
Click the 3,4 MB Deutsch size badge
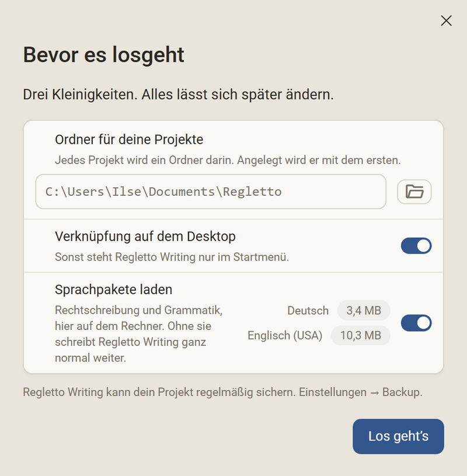[x=364, y=311]
